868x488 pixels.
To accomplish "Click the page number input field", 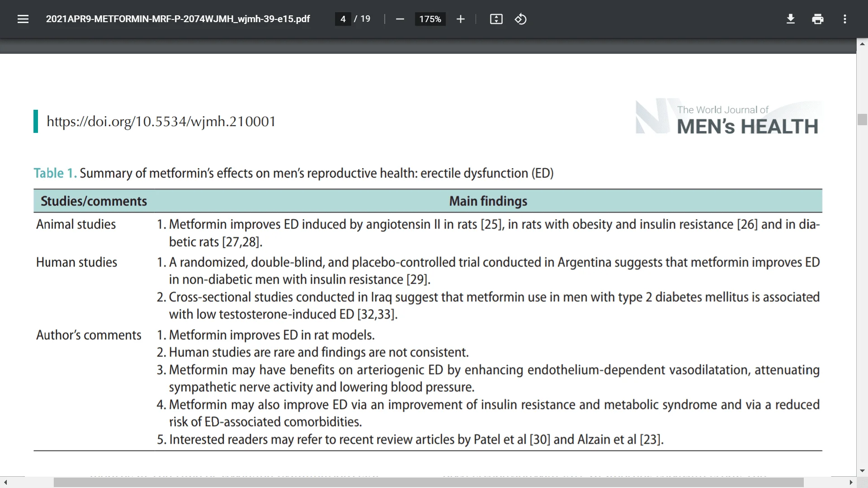I will pos(343,19).
